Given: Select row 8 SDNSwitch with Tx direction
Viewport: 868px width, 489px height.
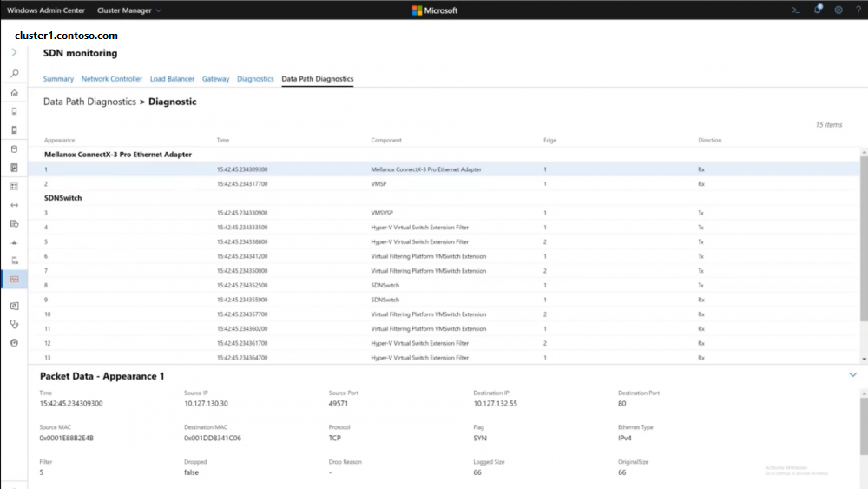Looking at the screenshot, I should [444, 285].
